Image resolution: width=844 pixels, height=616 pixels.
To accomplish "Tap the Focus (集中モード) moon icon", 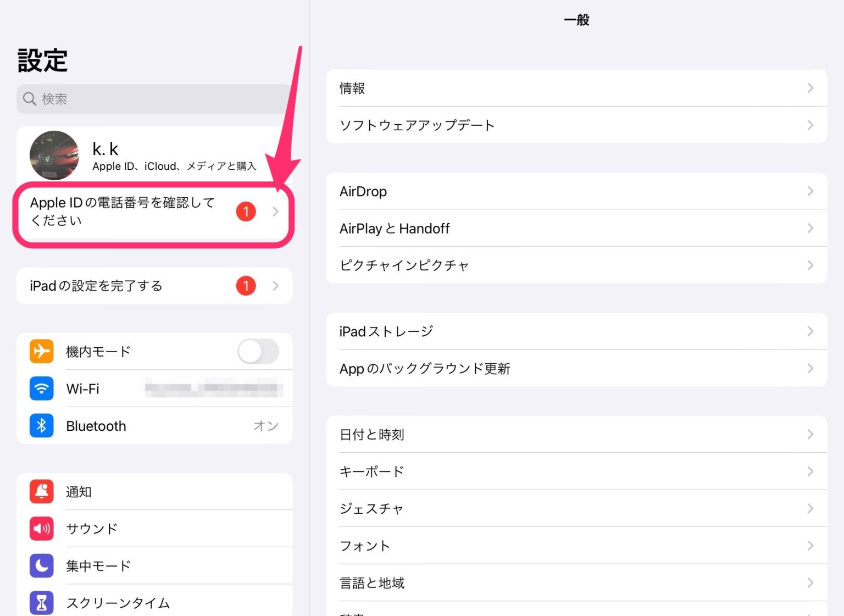I will [x=41, y=565].
